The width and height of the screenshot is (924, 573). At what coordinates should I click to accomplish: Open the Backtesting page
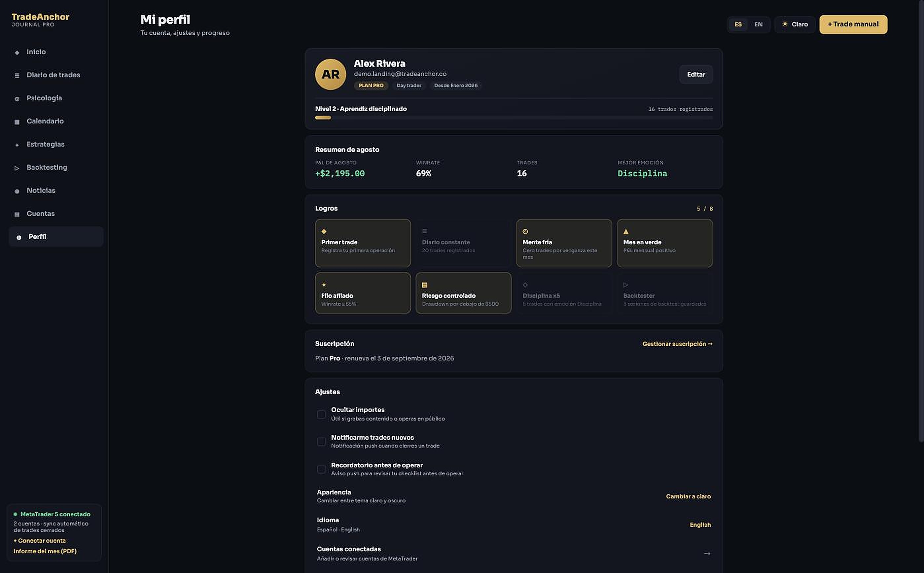click(56, 167)
